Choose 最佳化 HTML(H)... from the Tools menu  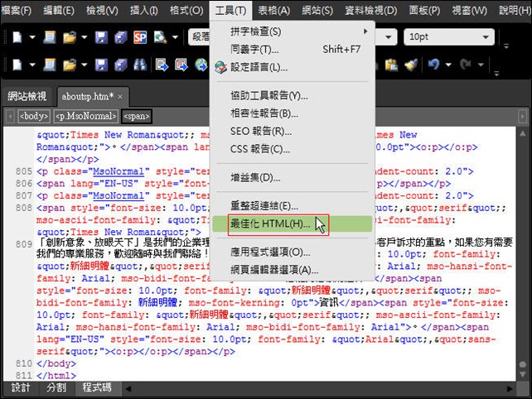point(293,224)
